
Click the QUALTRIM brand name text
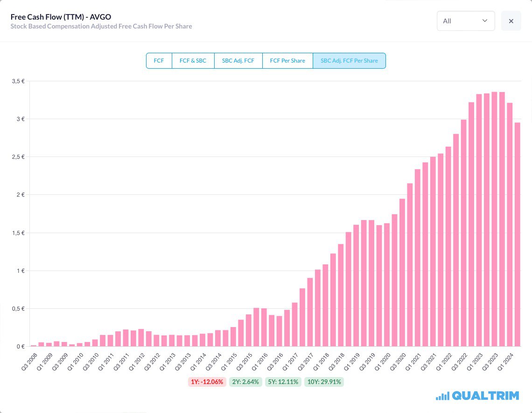(x=485, y=396)
